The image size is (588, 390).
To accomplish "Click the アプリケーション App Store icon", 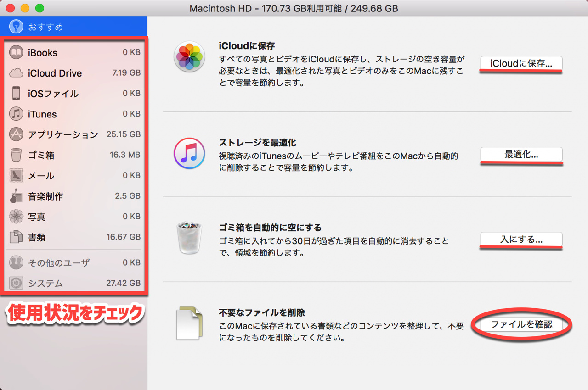I will point(16,134).
